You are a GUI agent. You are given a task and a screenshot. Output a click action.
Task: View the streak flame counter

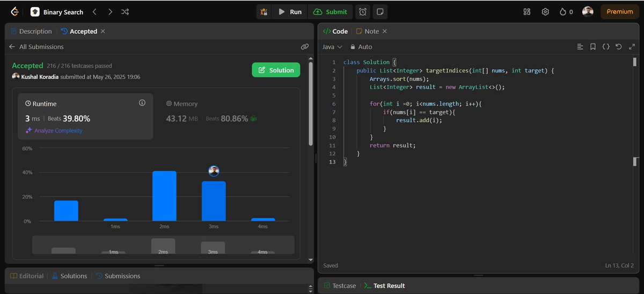(566, 12)
